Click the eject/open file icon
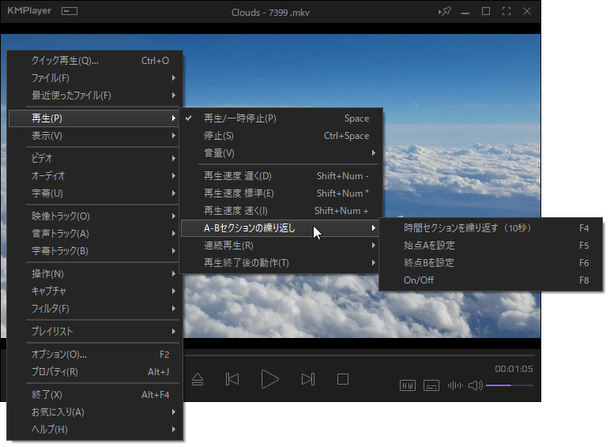The image size is (610, 447). coord(198,380)
